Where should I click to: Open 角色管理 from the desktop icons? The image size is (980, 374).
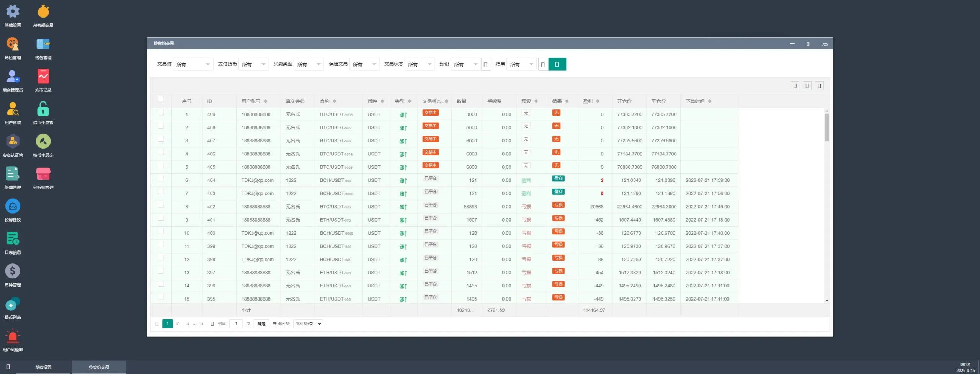coord(13,44)
